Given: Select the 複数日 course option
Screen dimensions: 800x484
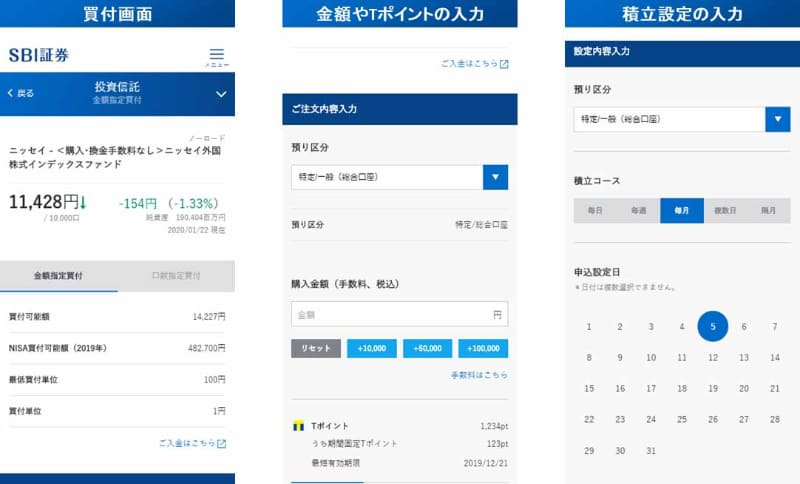Looking at the screenshot, I should [725, 211].
